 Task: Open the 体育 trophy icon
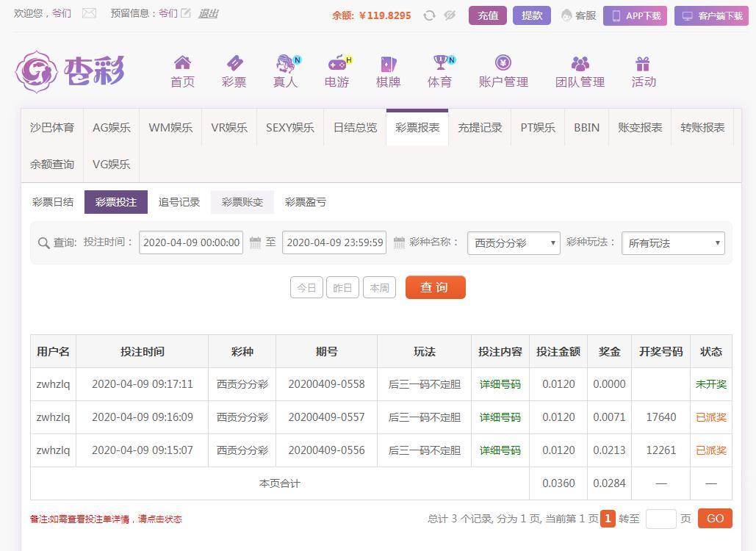tap(440, 63)
